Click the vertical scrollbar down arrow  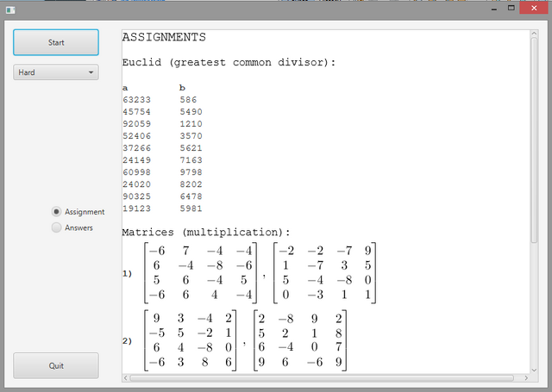[534, 370]
